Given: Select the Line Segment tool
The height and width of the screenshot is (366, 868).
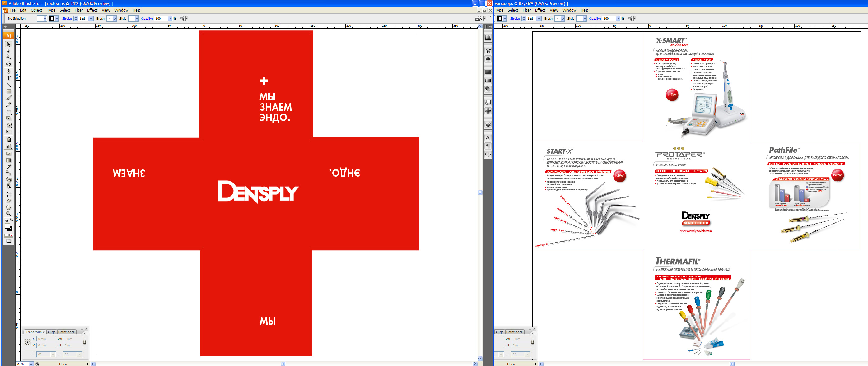Looking at the screenshot, I should (9, 85).
